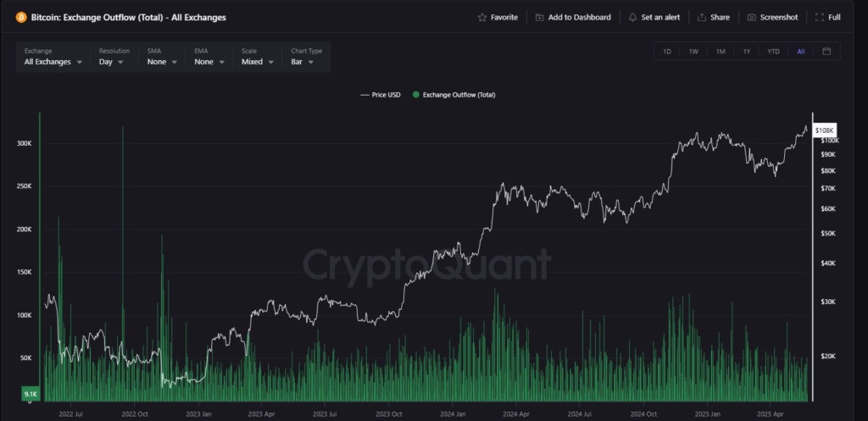Viewport: 868px width, 421px height.
Task: Click the Favorite star icon
Action: coord(482,17)
